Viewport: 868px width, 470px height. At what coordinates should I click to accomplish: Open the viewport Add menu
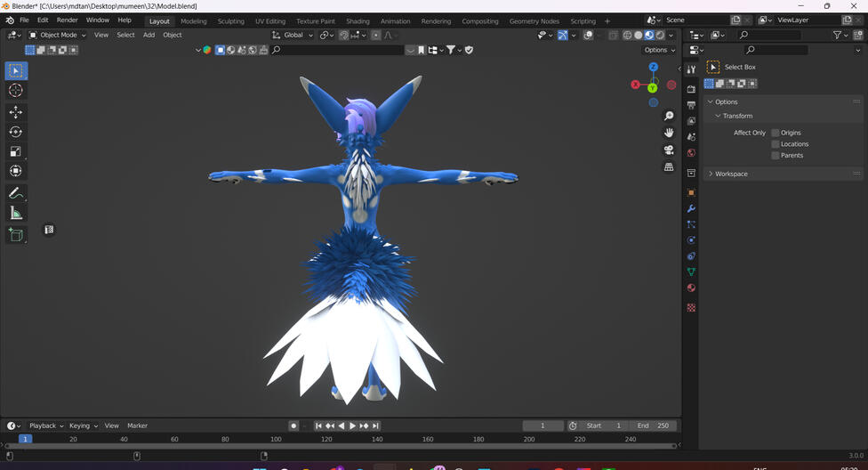tap(149, 35)
